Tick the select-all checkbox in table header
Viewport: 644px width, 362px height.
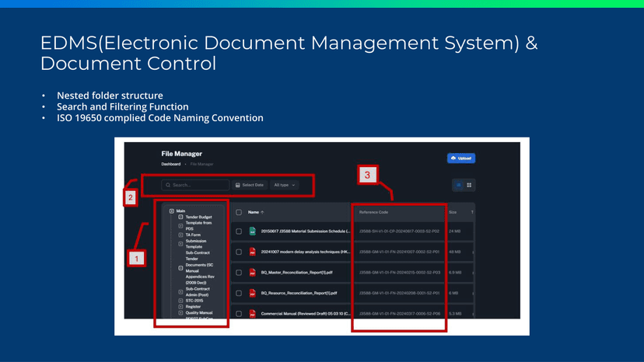(239, 212)
